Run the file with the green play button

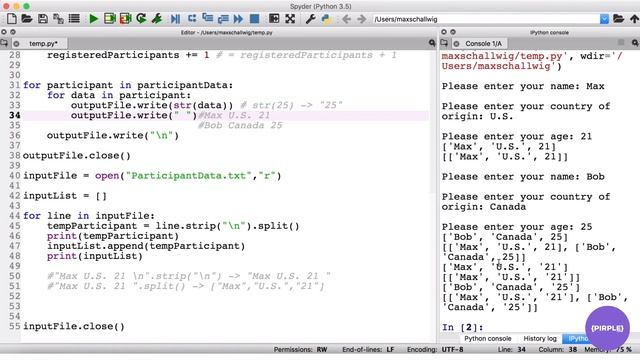point(93,19)
